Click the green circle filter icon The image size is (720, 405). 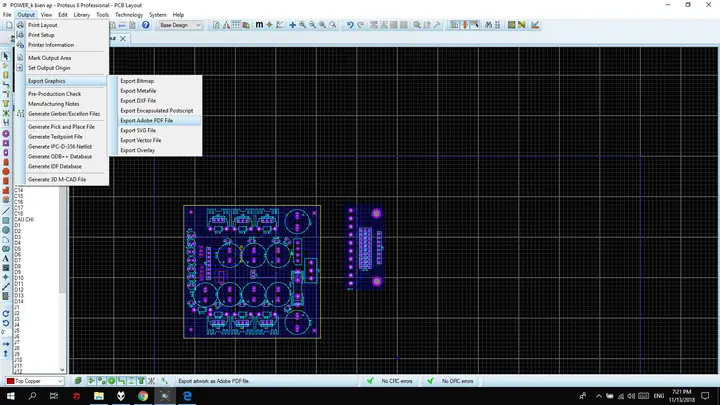coord(111,381)
